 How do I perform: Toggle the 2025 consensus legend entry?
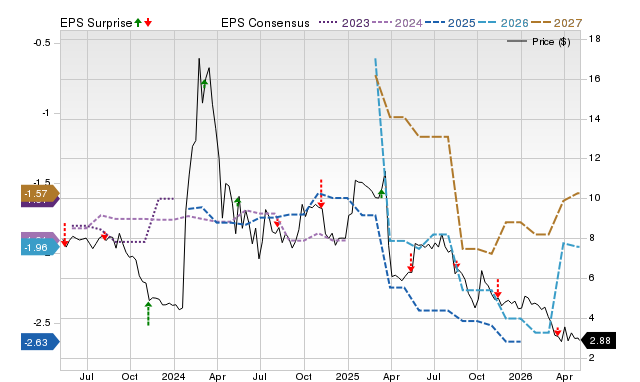pos(450,23)
